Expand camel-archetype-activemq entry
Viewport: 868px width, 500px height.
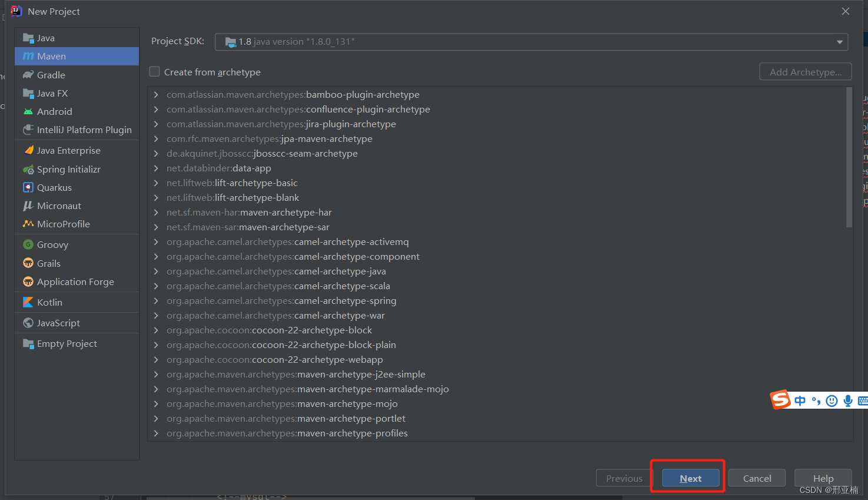coord(156,242)
